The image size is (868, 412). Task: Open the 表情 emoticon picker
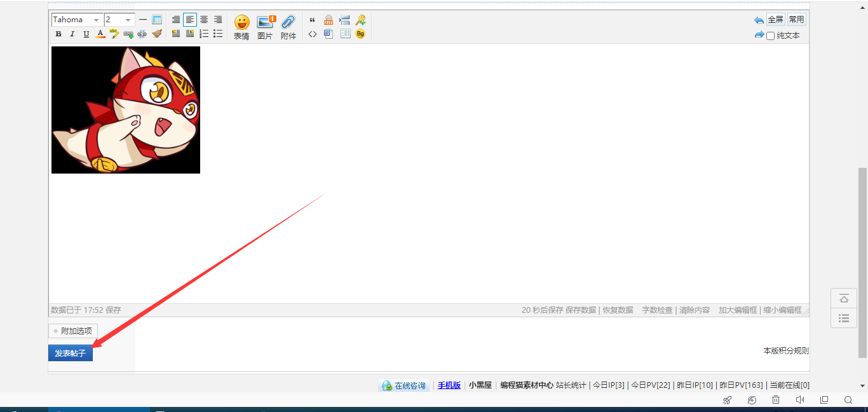[x=241, y=27]
